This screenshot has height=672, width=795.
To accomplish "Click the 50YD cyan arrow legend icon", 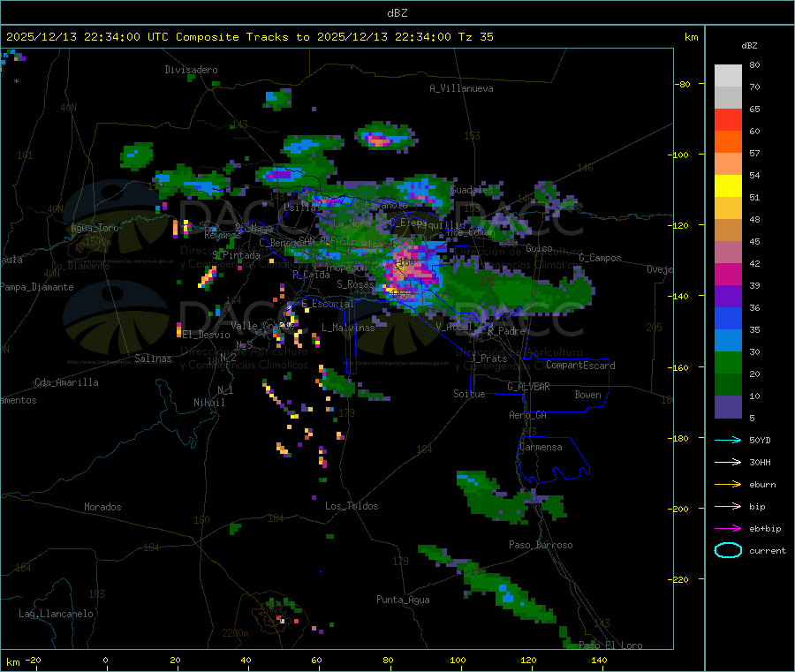I will pos(728,440).
